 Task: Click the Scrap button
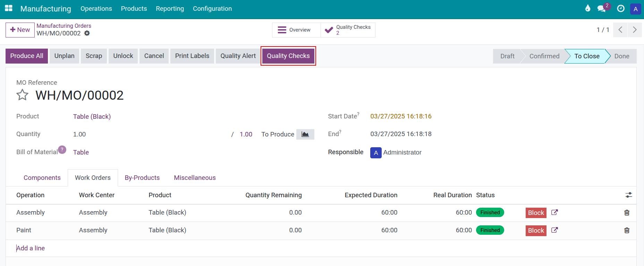tap(94, 56)
